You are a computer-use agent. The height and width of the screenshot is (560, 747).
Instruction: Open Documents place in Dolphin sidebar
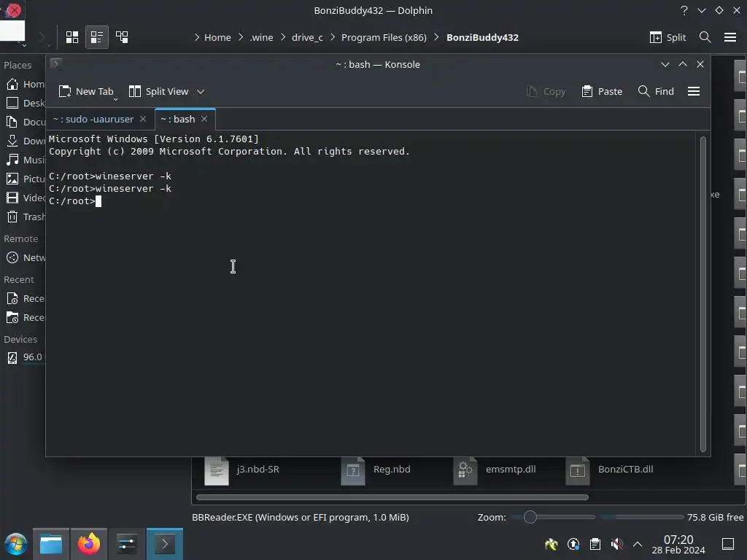pos(25,122)
